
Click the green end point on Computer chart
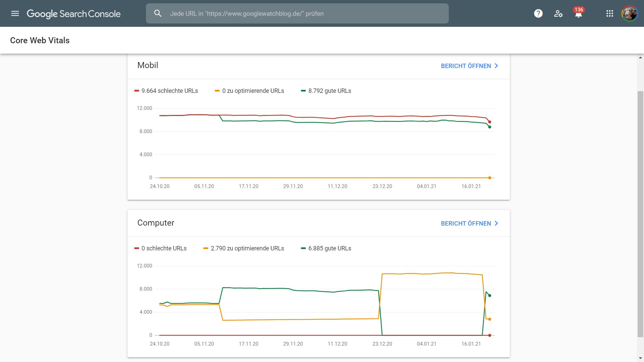click(x=490, y=296)
